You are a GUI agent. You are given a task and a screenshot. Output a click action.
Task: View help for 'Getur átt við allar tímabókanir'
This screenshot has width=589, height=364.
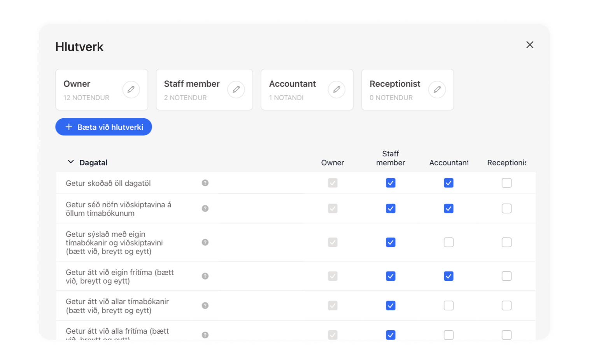point(205,306)
